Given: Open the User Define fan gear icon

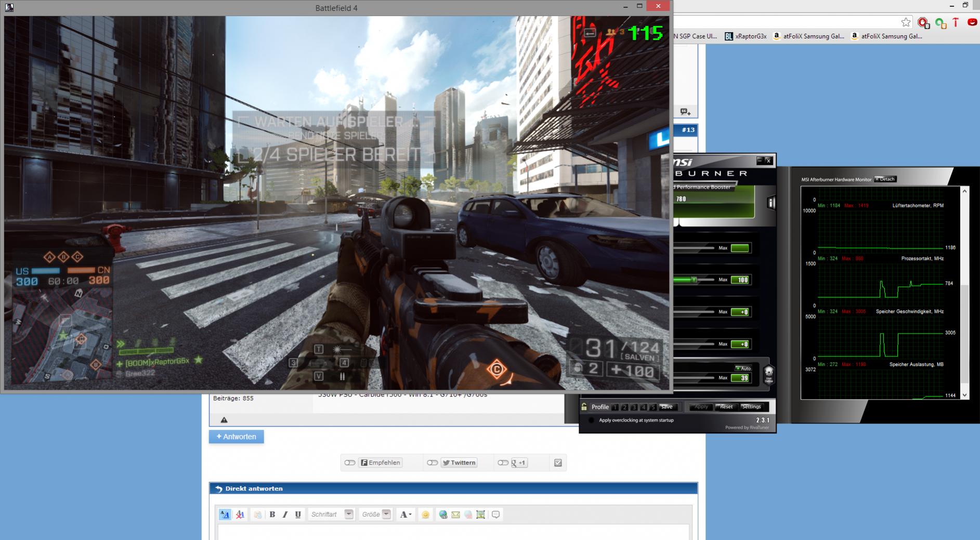Looking at the screenshot, I should tap(768, 374).
